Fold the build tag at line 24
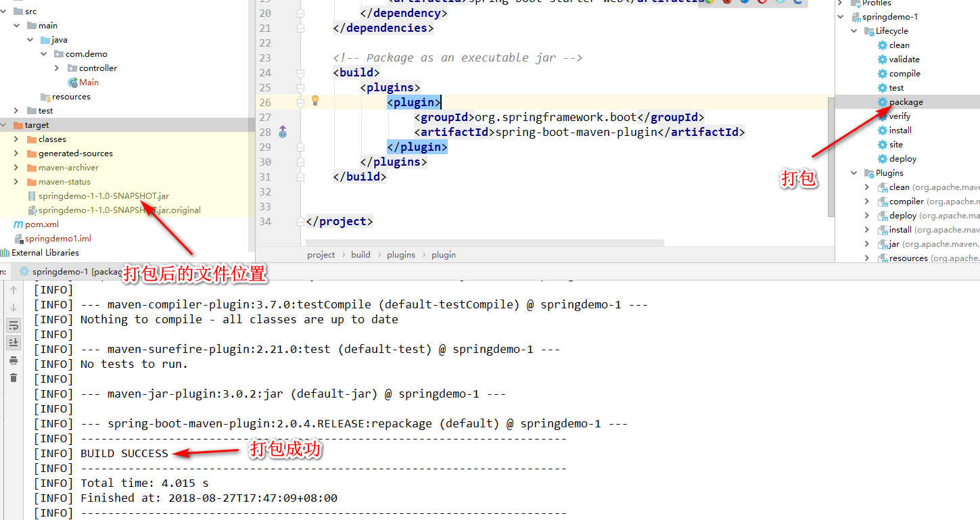The height and width of the screenshot is (520, 980). 301,72
